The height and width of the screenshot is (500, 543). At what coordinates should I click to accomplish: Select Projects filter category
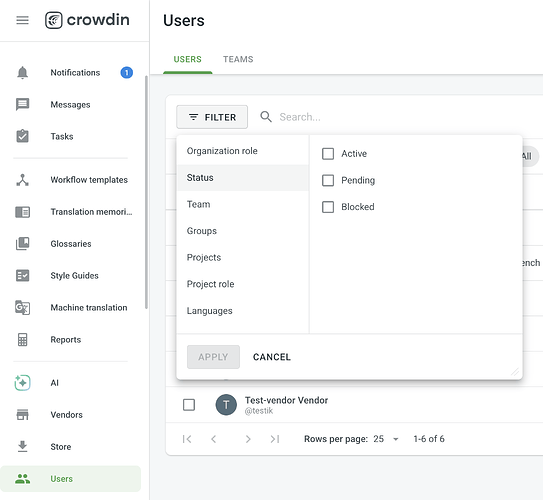point(242,258)
